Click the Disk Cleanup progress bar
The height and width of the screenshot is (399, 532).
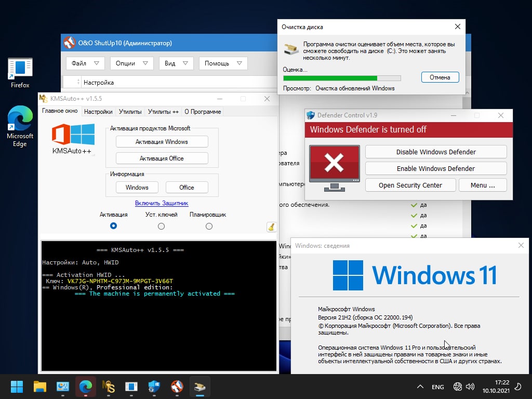[x=342, y=78]
